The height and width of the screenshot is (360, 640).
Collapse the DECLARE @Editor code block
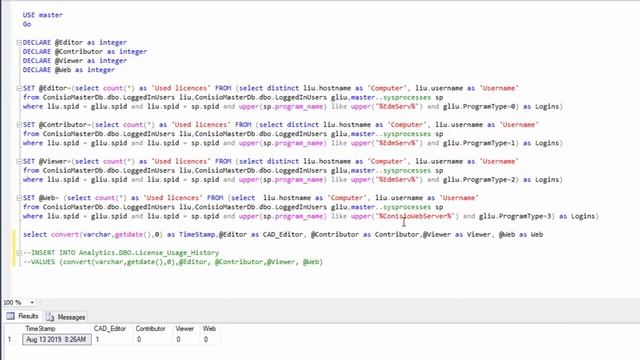coord(19,42)
